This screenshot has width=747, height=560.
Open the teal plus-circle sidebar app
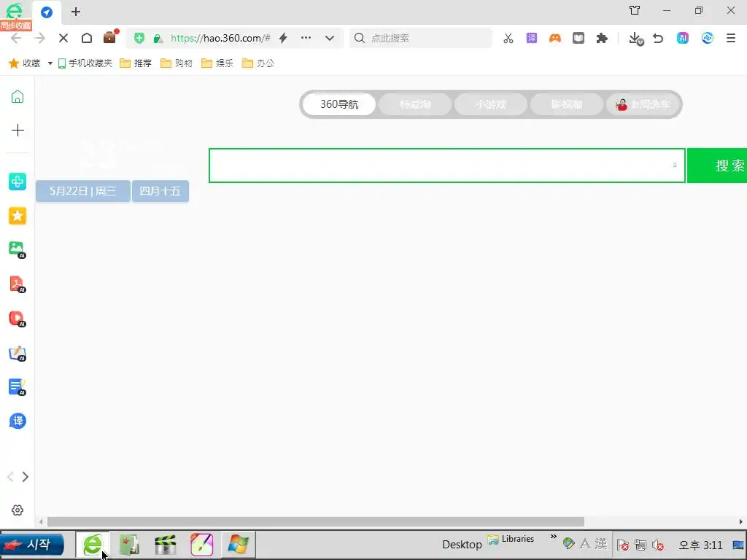pyautogui.click(x=18, y=182)
